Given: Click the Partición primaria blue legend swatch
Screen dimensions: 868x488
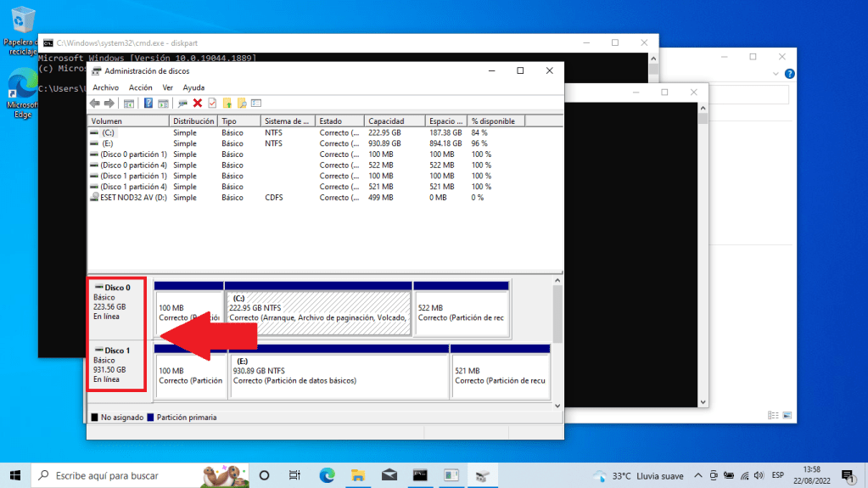Looking at the screenshot, I should point(151,418).
